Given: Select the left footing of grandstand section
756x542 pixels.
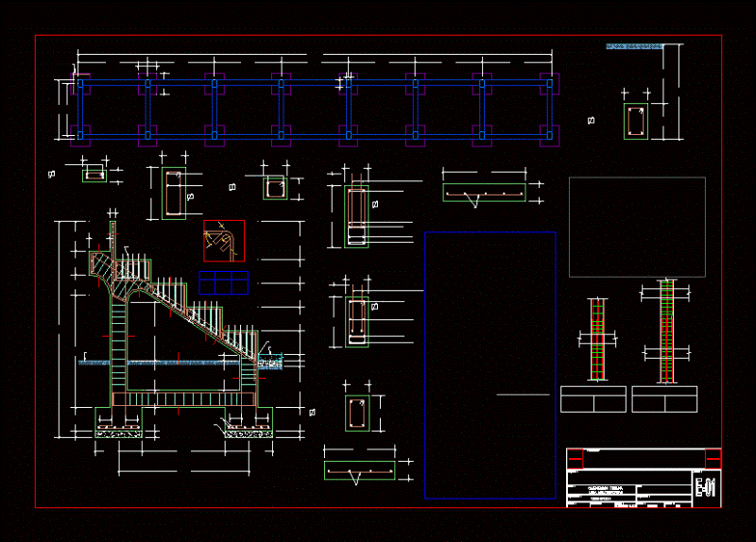Looking at the screenshot, I should pos(119,422).
